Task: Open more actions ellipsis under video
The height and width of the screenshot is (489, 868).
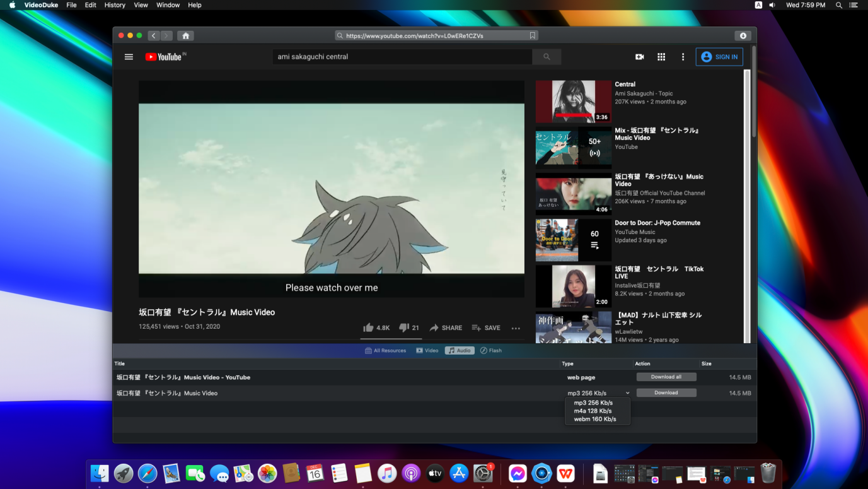Action: [516, 328]
